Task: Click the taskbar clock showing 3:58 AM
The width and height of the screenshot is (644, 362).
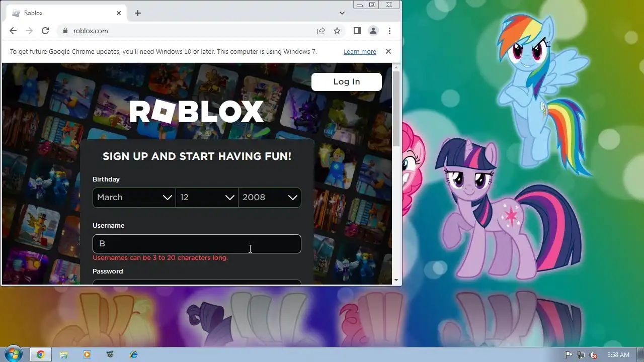Action: pos(618,355)
